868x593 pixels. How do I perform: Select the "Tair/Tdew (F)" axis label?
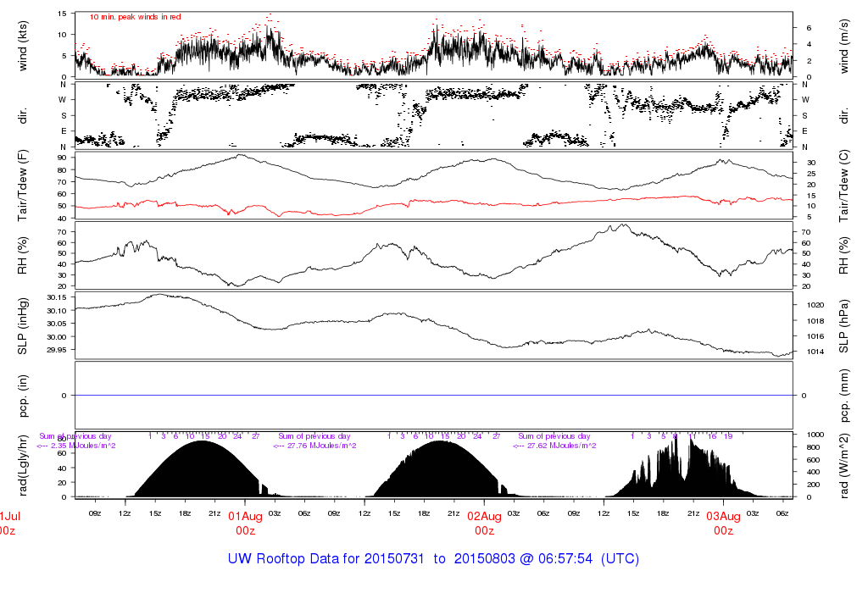pyautogui.click(x=23, y=186)
